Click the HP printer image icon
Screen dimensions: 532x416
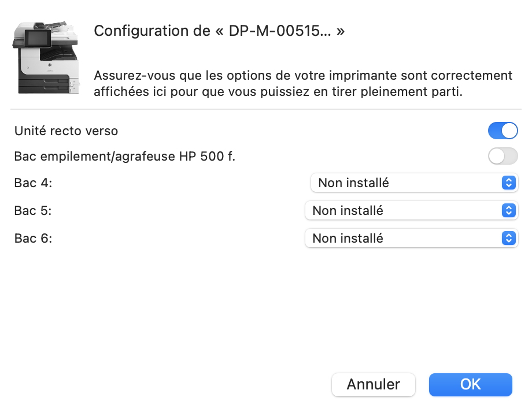coord(46,58)
